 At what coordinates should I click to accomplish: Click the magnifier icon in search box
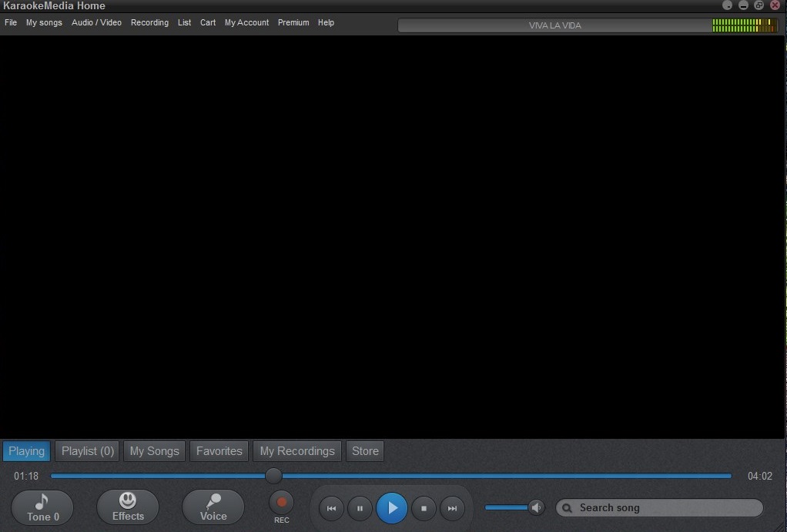pos(567,508)
